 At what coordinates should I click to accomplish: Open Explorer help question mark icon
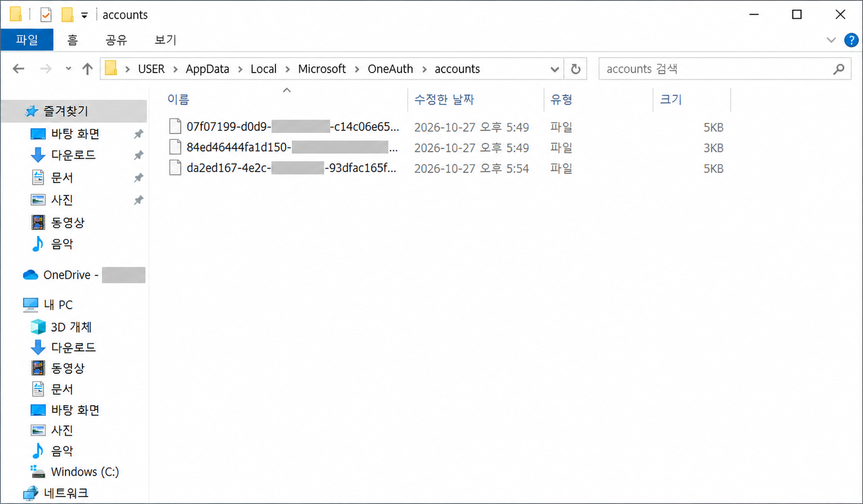[x=851, y=40]
